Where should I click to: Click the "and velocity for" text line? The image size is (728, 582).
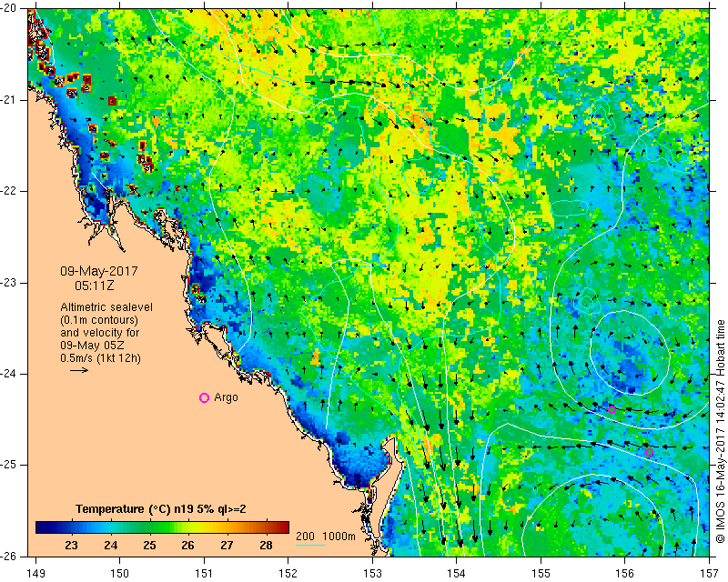[x=99, y=333]
